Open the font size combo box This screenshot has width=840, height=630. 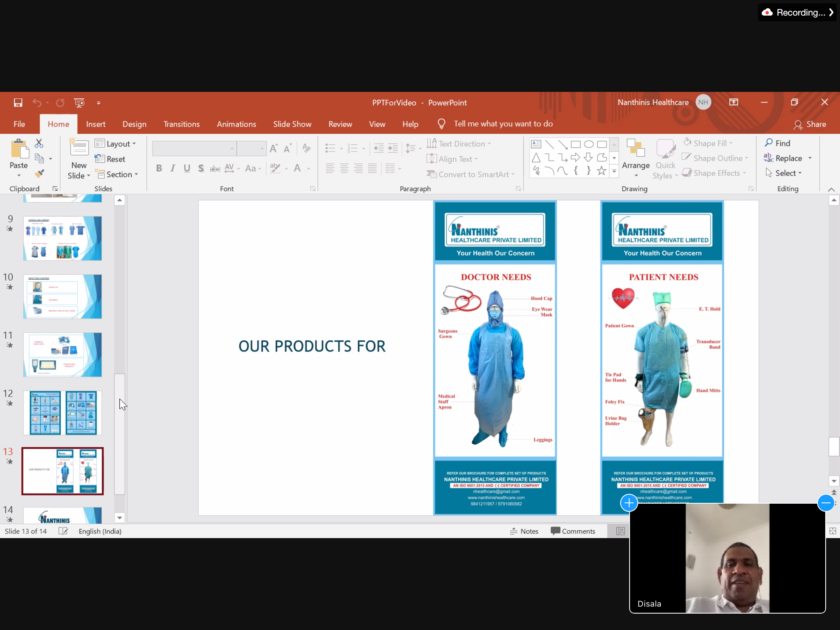pos(251,148)
